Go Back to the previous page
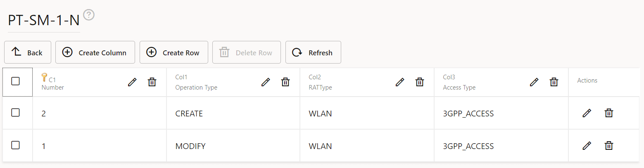 (x=28, y=52)
